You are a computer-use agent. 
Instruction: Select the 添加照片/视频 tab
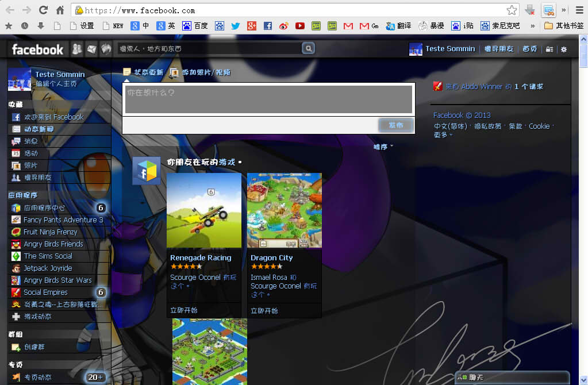[201, 72]
